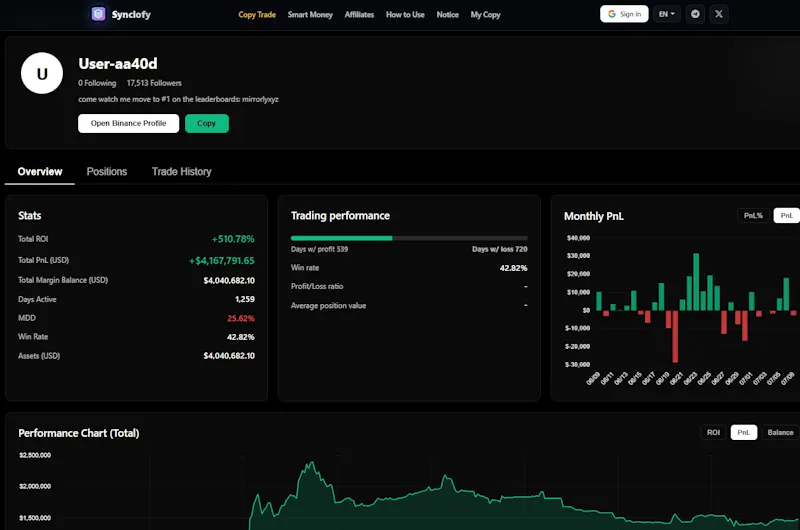Click the Performance Chart (Total) title
The height and width of the screenshot is (530, 800).
coord(79,433)
